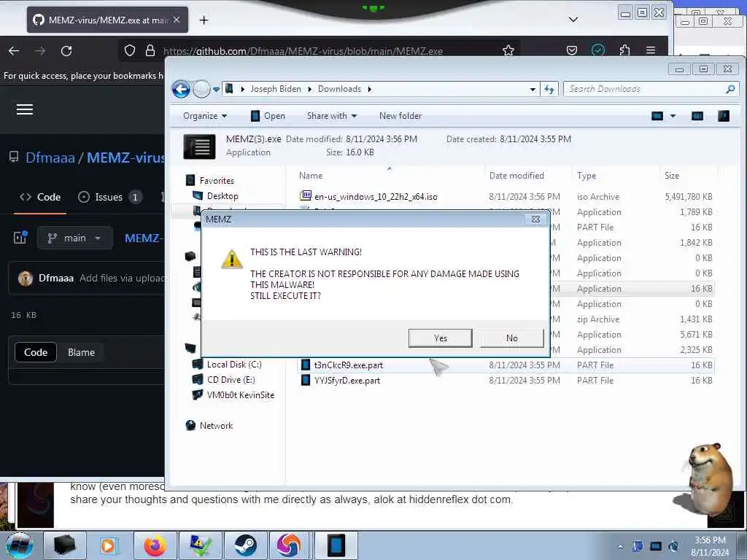
Task: Expand the address bar history dropdown
Action: coord(533,89)
